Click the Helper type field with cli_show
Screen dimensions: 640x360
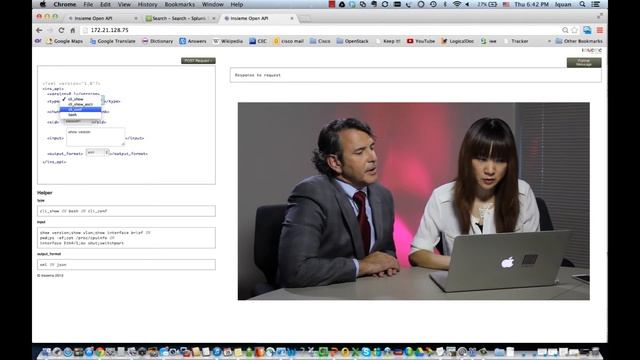126,211
